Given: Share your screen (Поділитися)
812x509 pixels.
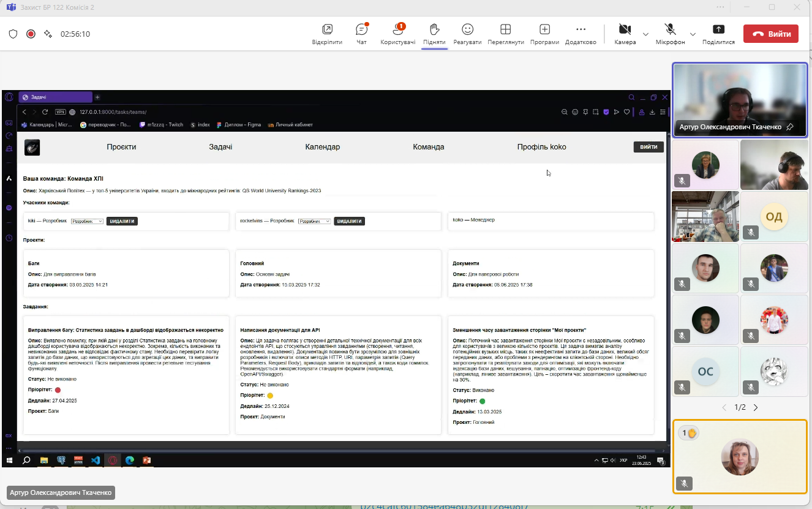Looking at the screenshot, I should pos(718,34).
